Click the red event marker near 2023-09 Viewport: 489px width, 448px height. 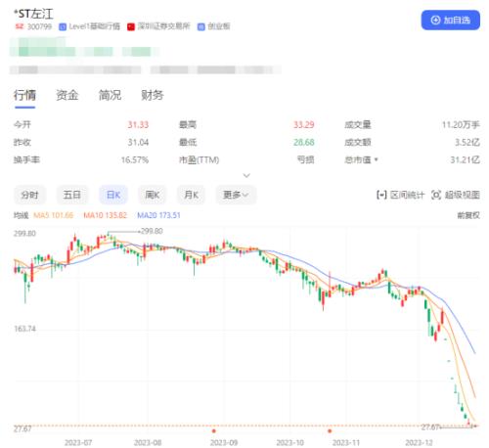pyautogui.click(x=214, y=431)
